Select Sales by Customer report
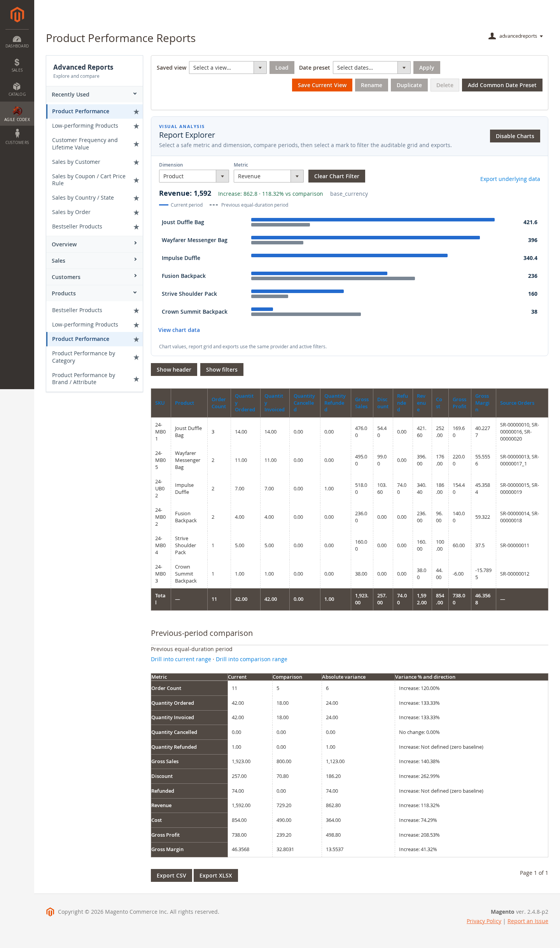 click(x=76, y=162)
